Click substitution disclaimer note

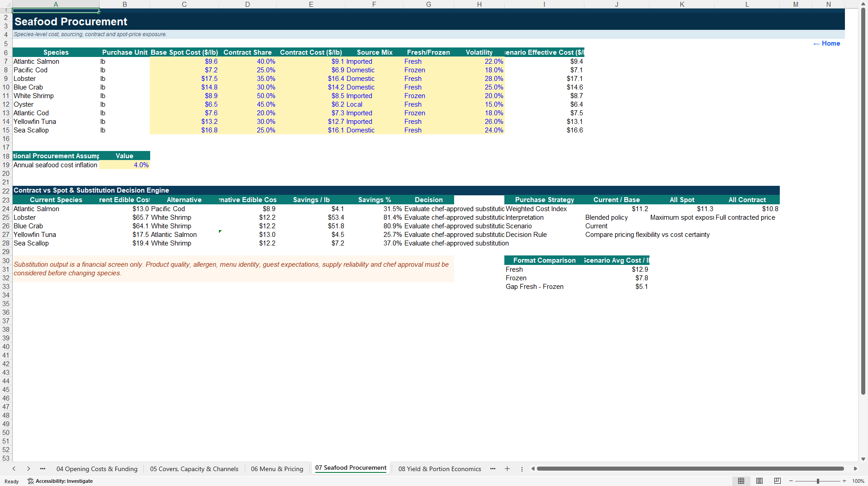233,269
